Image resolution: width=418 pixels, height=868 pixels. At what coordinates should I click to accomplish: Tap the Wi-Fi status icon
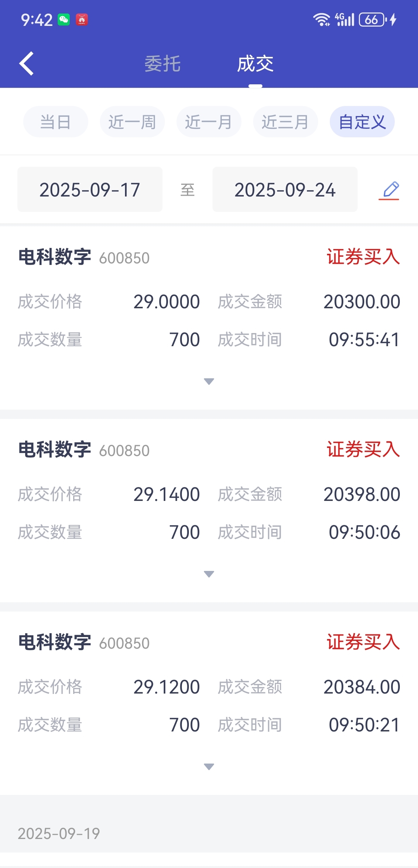[322, 19]
